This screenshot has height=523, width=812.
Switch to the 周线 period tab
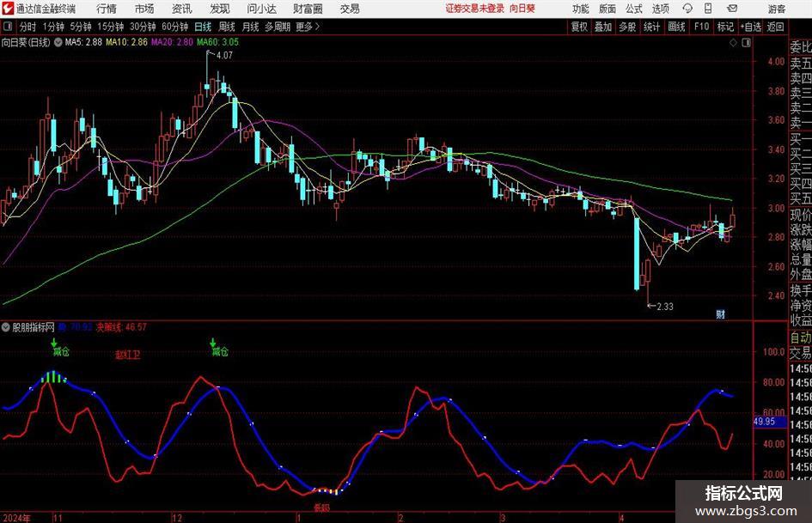point(227,27)
